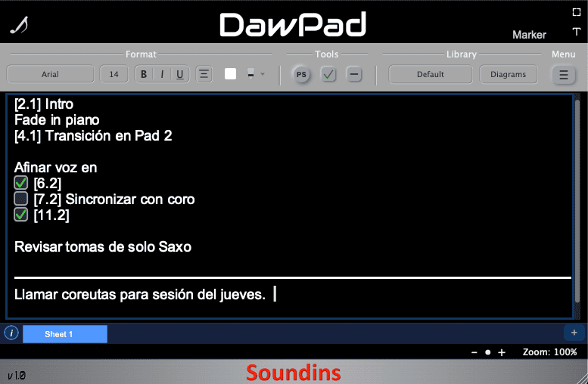Uncheck the [6.2] checkbox
Image resolution: width=588 pixels, height=384 pixels.
pos(21,183)
